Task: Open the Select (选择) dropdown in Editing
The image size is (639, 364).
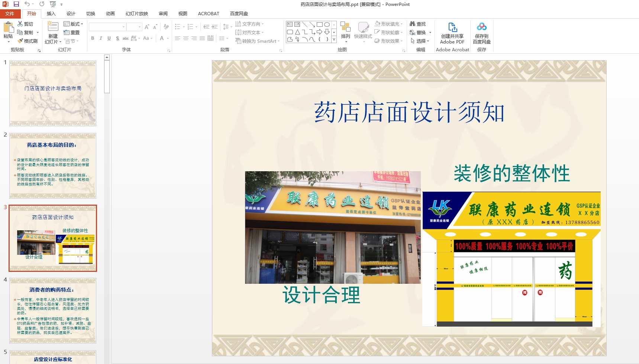Action: [420, 41]
